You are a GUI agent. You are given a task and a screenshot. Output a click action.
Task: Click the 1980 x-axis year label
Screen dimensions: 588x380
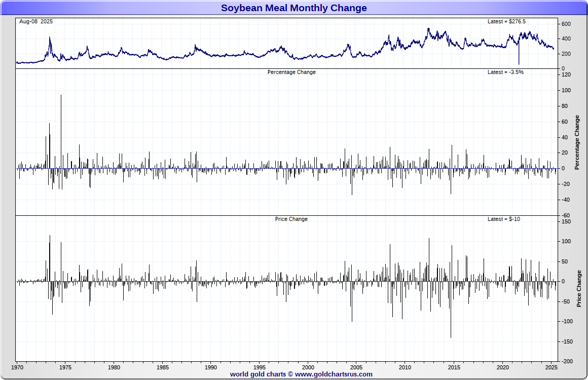(x=114, y=367)
